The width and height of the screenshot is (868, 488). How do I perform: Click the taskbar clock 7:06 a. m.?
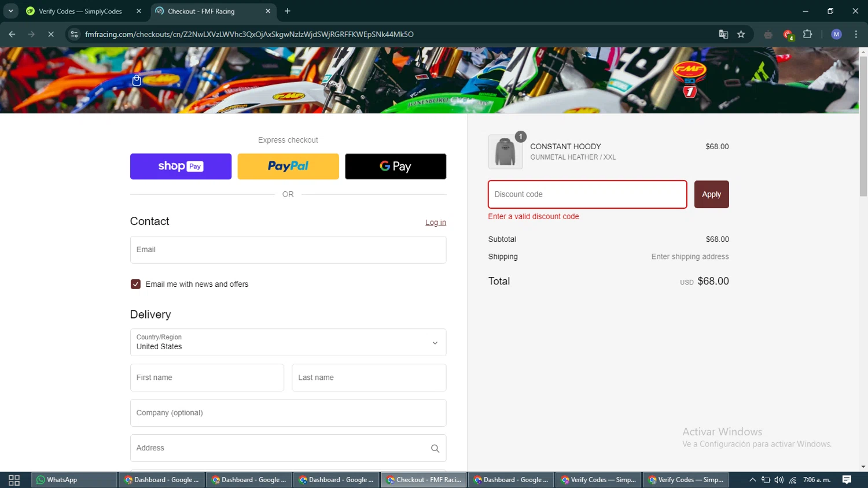(x=816, y=480)
